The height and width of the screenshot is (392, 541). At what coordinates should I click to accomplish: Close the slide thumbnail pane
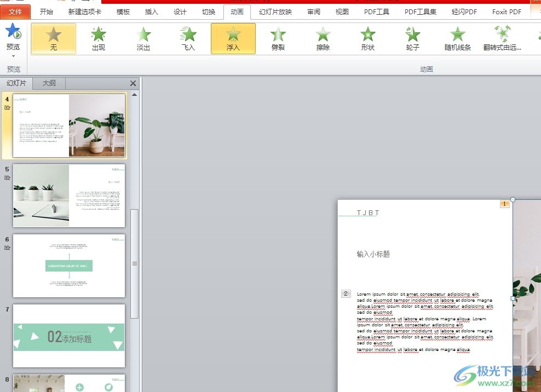coord(133,83)
